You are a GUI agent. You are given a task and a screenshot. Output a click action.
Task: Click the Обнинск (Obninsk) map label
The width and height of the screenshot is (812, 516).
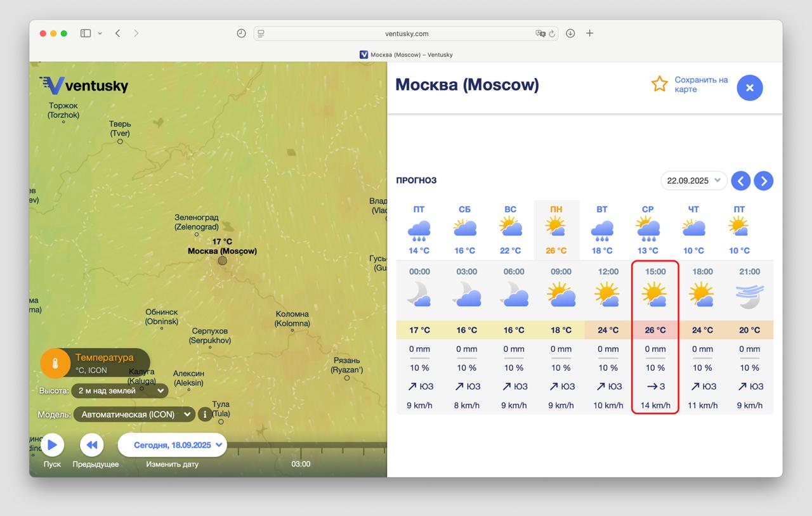point(162,317)
